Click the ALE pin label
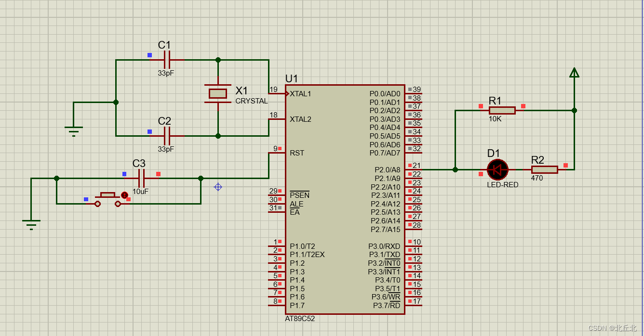The height and width of the screenshot is (336, 644). (x=296, y=204)
